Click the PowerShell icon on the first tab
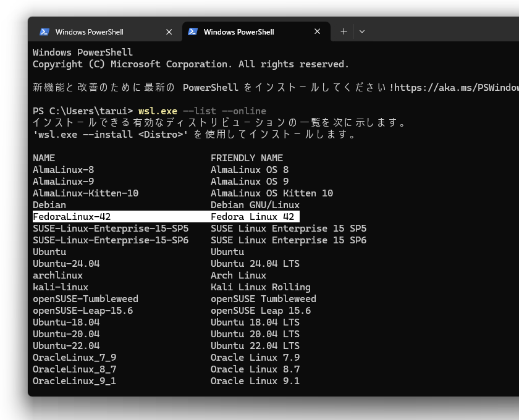The height and width of the screenshot is (420, 519). [x=45, y=31]
